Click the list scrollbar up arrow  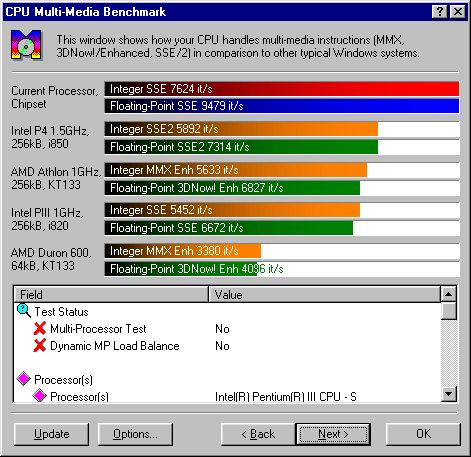click(449, 294)
